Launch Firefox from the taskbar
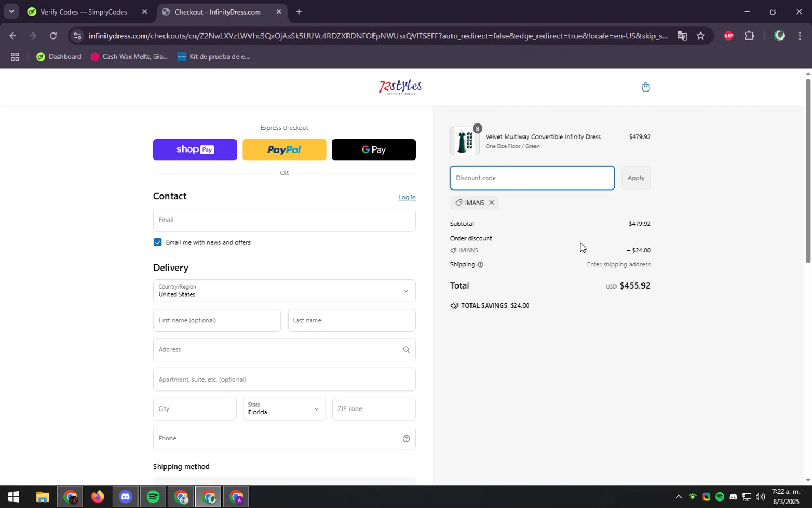 tap(97, 497)
